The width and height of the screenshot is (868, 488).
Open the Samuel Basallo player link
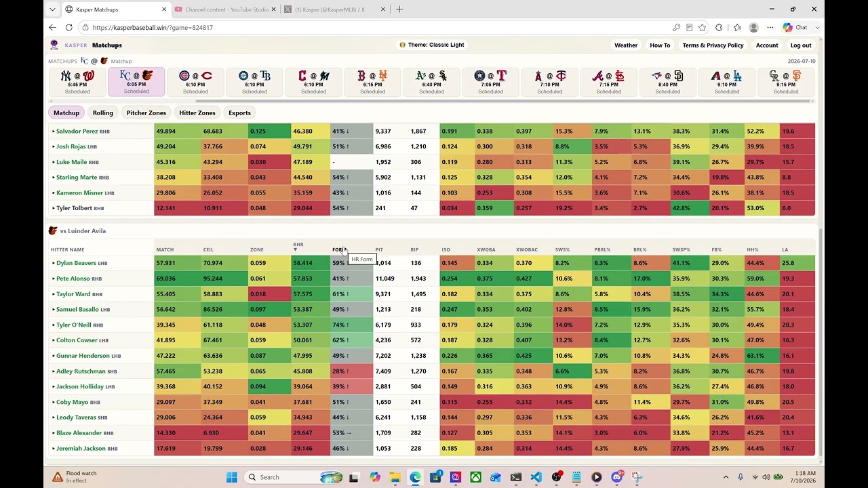[77, 310]
